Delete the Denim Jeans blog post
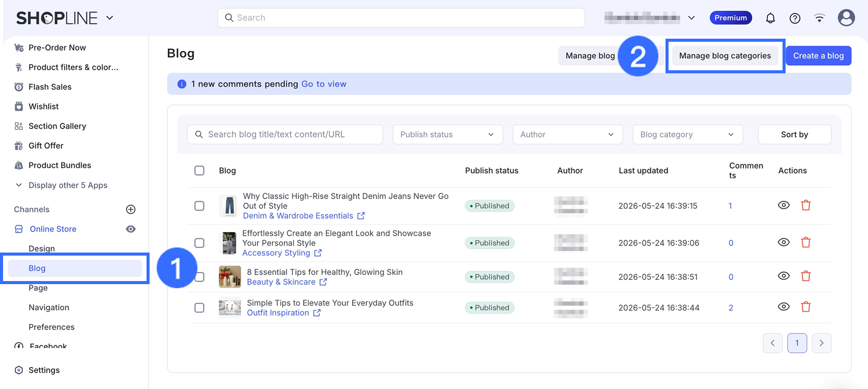 pyautogui.click(x=805, y=205)
